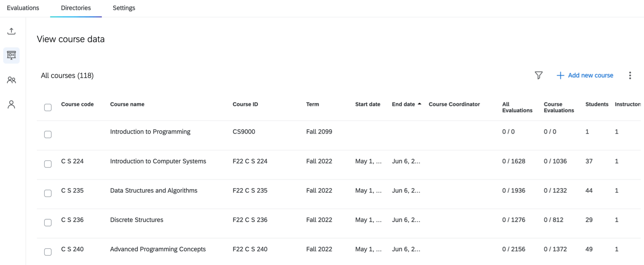
Task: Mark the Discrete Structures row checkbox
Action: point(48,223)
